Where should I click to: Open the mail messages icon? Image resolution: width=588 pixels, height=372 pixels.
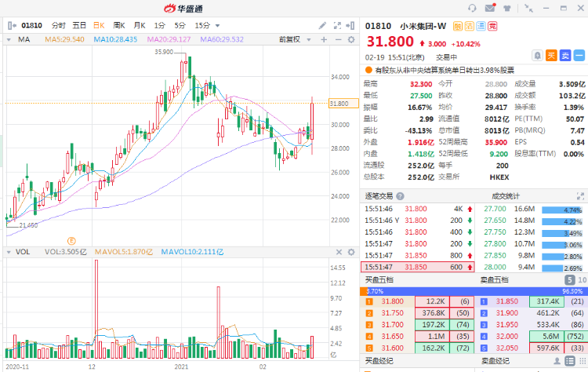tap(490, 8)
